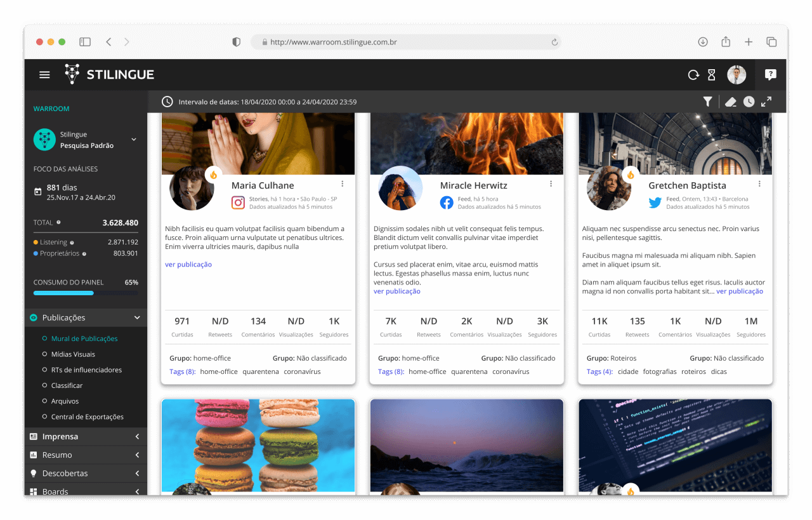Open the user profile avatar

737,75
